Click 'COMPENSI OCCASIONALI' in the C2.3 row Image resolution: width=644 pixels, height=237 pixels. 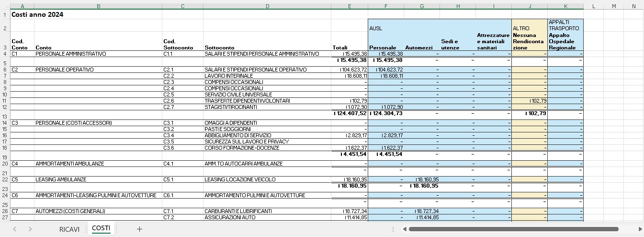tap(267, 82)
